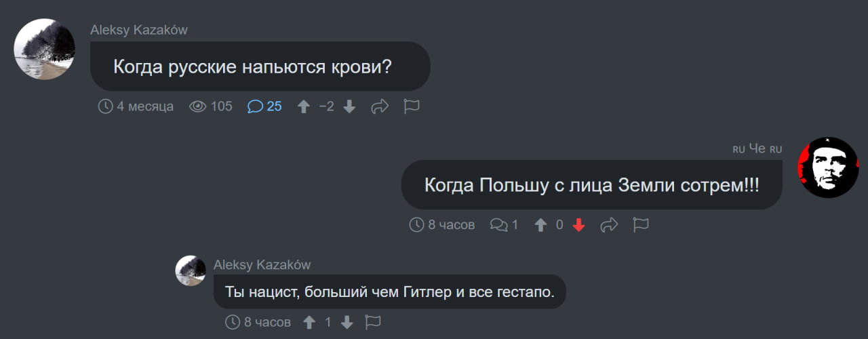
Task: Open the Aleksy Kazaków profile name above top post
Action: [139, 30]
